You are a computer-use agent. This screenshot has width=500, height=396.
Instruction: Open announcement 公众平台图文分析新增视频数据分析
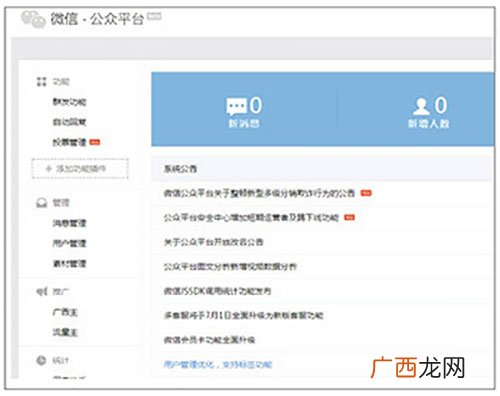pyautogui.click(x=230, y=267)
